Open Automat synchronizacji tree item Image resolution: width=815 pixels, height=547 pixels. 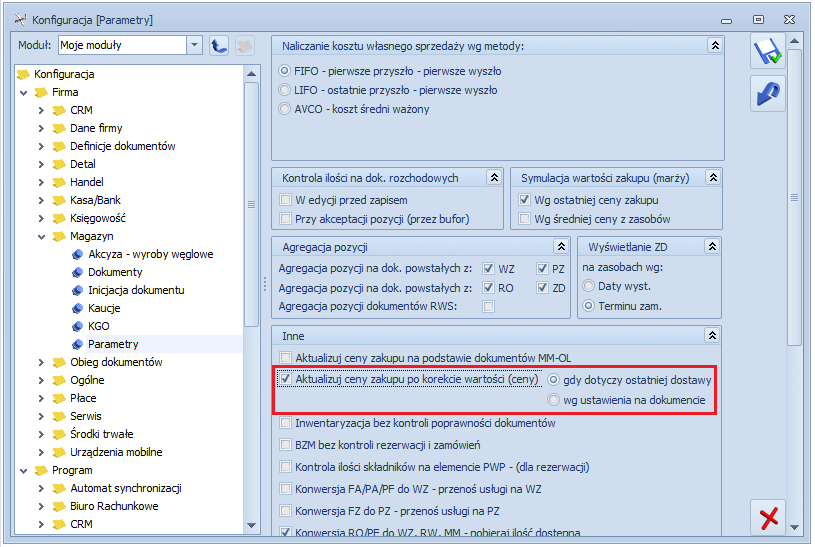pyautogui.click(x=126, y=488)
